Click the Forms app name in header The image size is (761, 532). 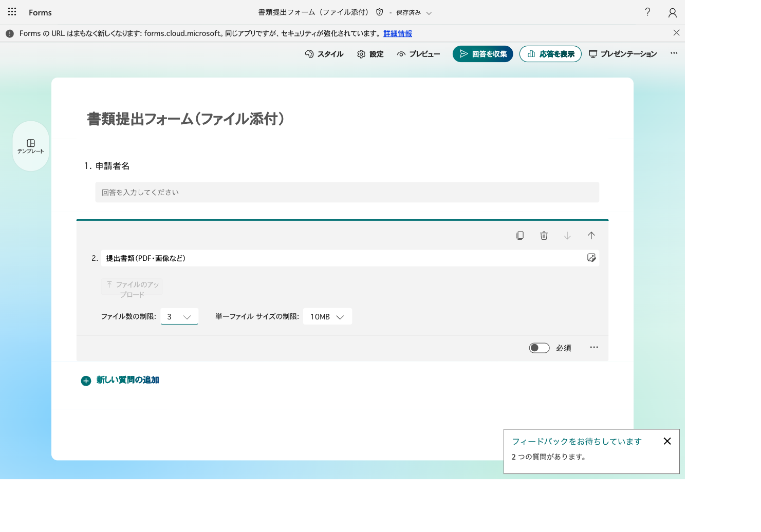[x=40, y=12]
